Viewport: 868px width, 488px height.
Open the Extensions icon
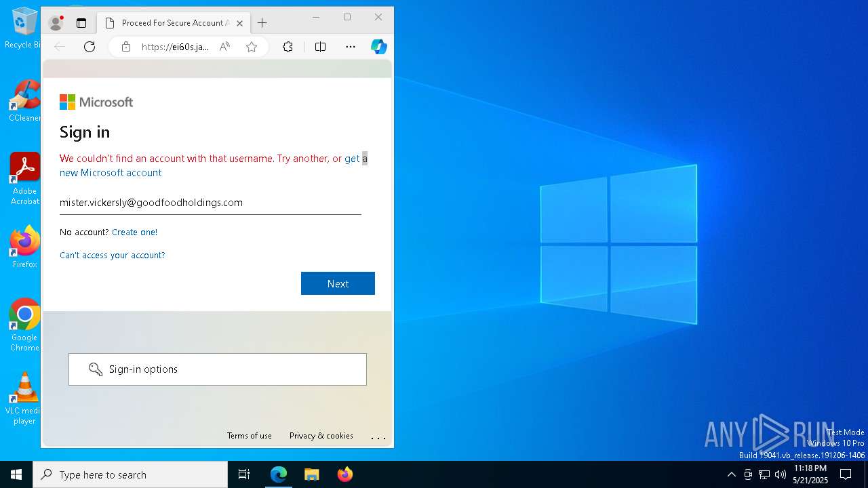[288, 47]
